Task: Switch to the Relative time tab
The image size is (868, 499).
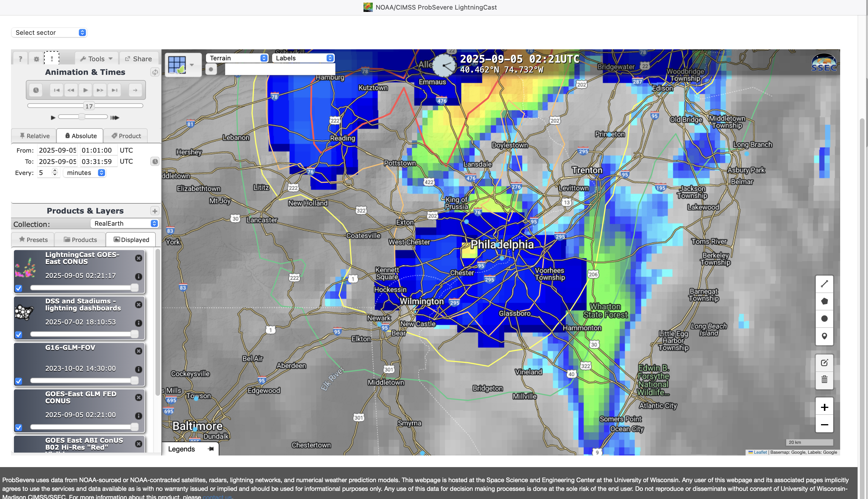Action: pos(34,136)
